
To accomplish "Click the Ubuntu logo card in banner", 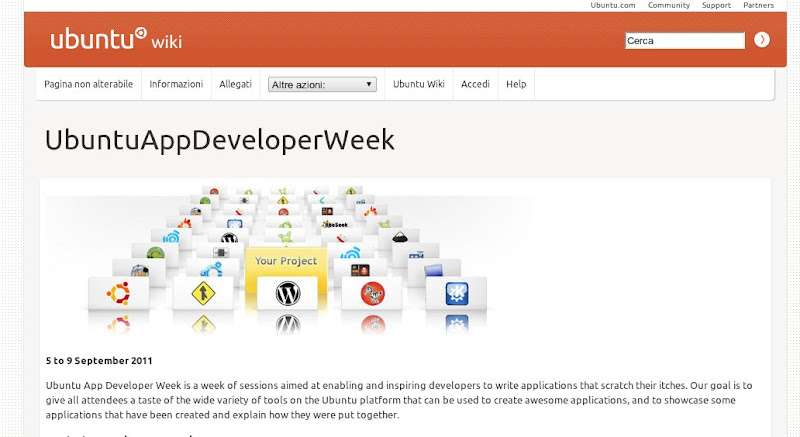I will 118,293.
